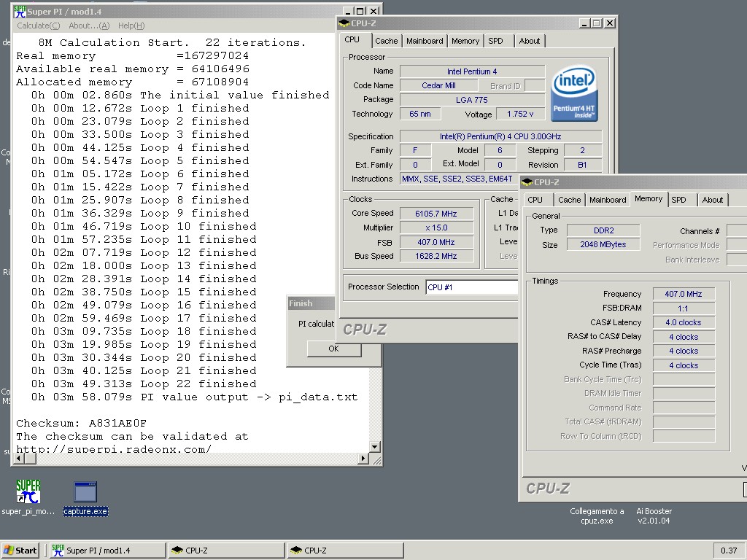The width and height of the screenshot is (747, 560).
Task: Click the RAS# Precharge value 4 clocks
Action: tap(684, 351)
